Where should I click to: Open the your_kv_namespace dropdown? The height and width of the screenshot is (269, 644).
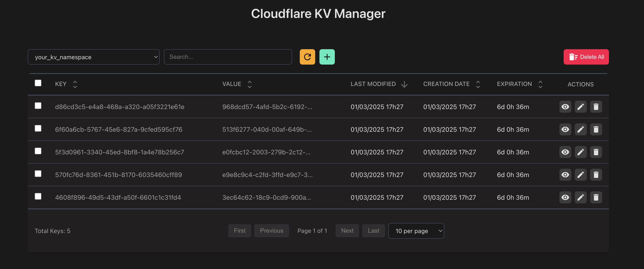[94, 57]
